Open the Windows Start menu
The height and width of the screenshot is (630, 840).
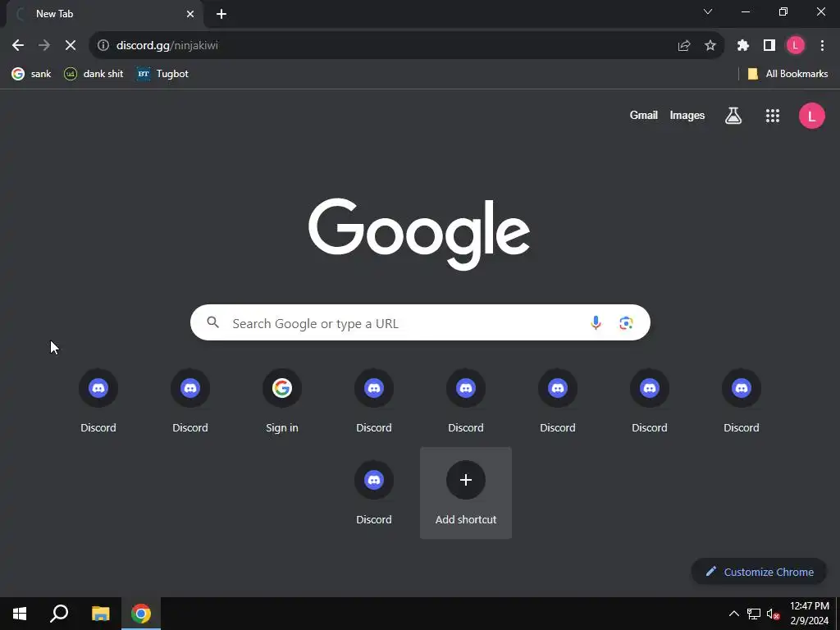(20, 614)
